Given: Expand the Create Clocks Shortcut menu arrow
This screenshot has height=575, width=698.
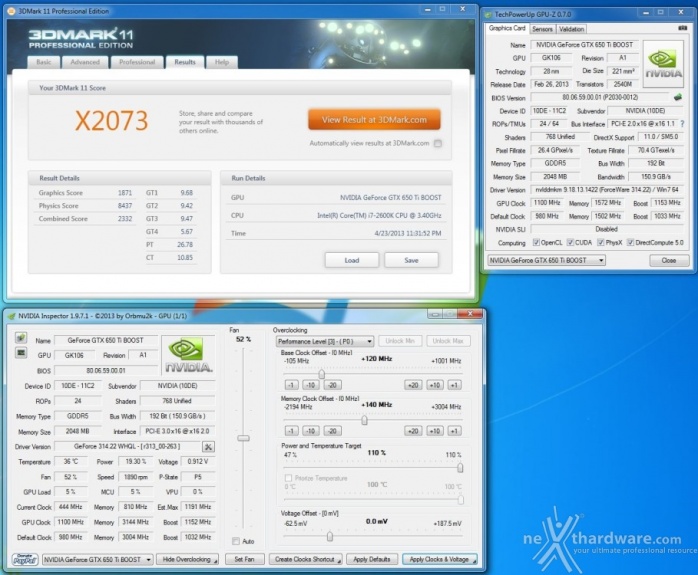Looking at the screenshot, I should tap(339, 560).
